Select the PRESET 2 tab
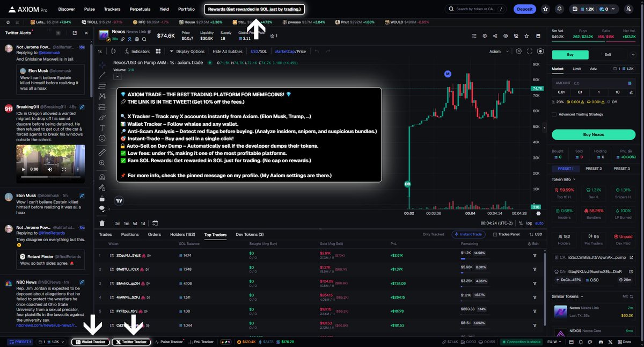The image size is (644, 347). 594,169
